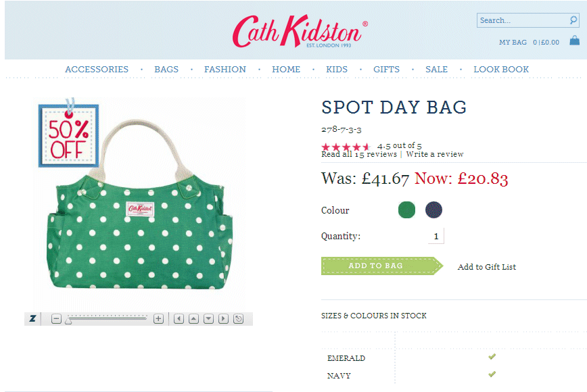This screenshot has width=587, height=392.
Task: Click the Add to Gift List link
Action: (x=487, y=267)
